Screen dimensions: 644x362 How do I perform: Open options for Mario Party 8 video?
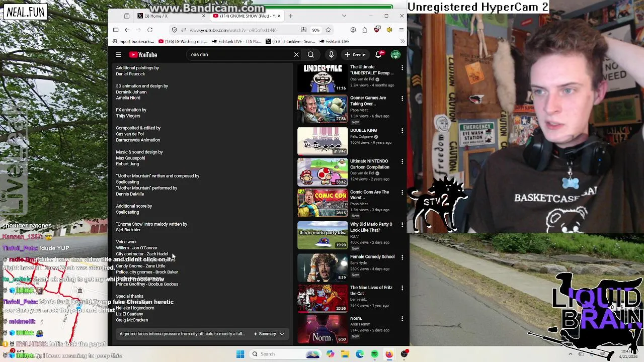[402, 225]
